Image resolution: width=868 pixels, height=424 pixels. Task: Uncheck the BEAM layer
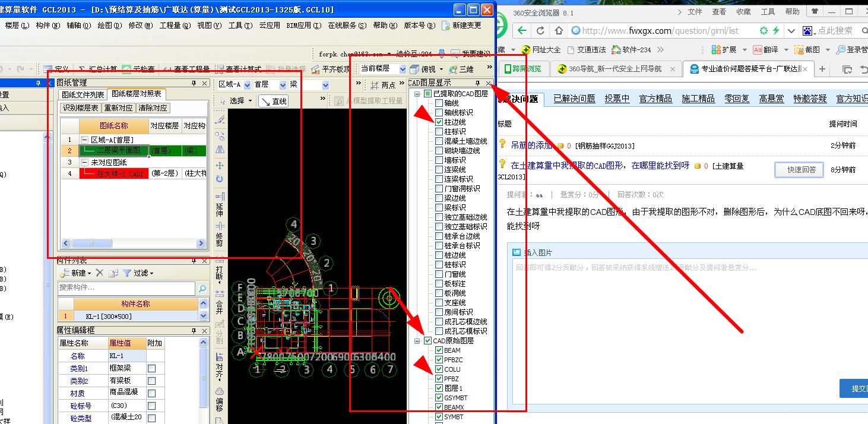pos(439,350)
